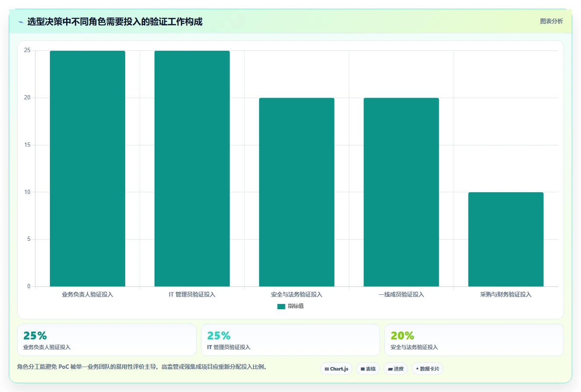
Task: Click the IT 管理员验证投入 axis label
Action: pos(192,294)
